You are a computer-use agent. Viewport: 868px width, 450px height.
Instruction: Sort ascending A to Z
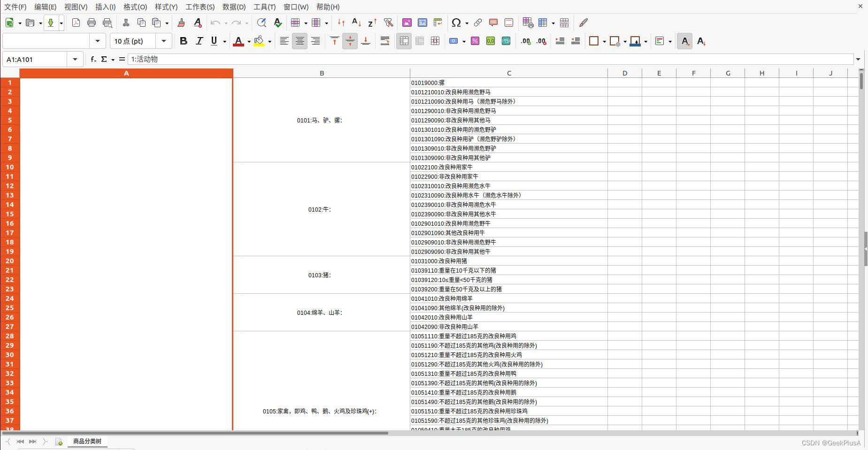pos(356,23)
